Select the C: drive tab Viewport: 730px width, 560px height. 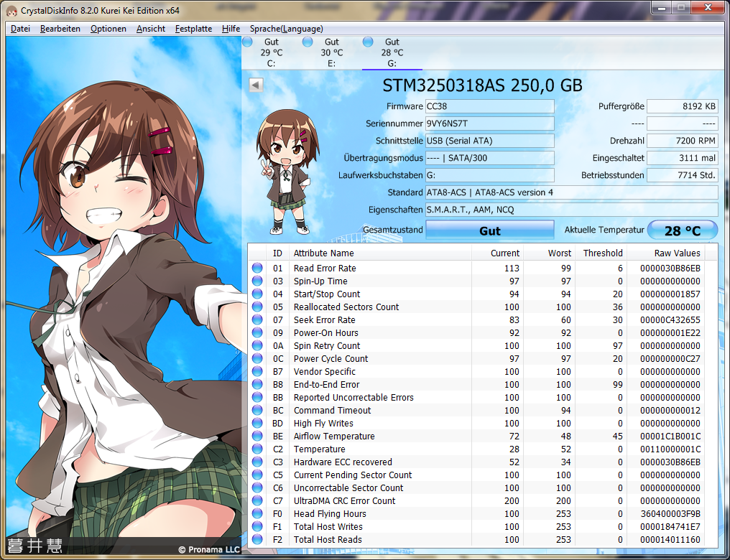(272, 52)
